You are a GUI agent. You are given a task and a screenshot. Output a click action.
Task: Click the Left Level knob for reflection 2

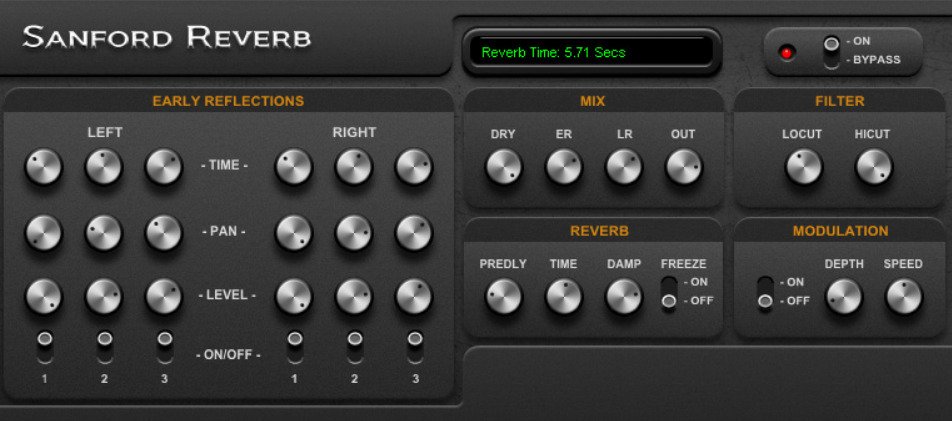point(104,296)
